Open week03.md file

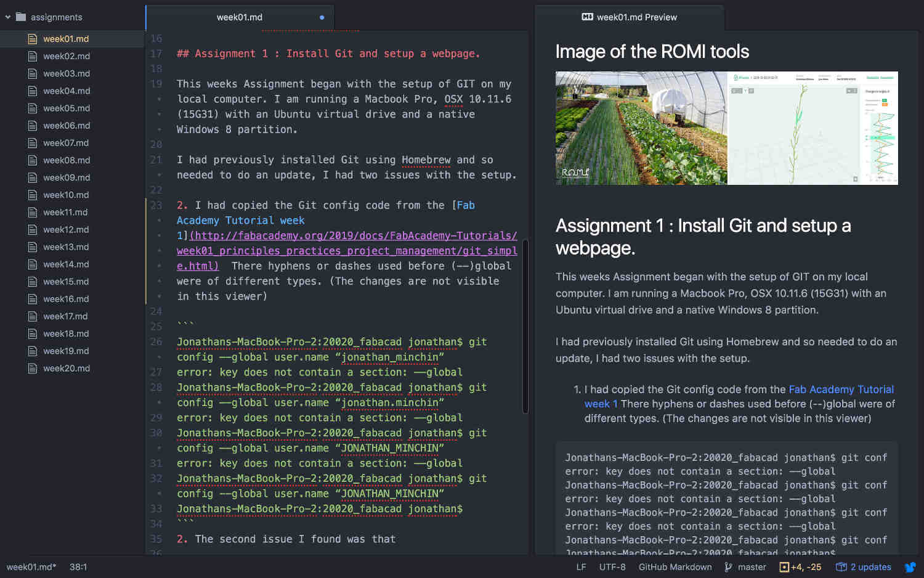click(67, 73)
